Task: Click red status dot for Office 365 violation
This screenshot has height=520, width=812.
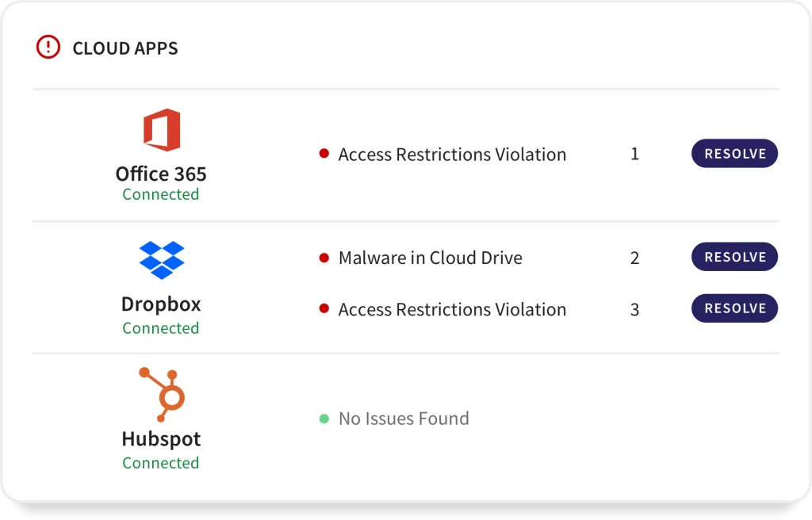Action: 324,154
